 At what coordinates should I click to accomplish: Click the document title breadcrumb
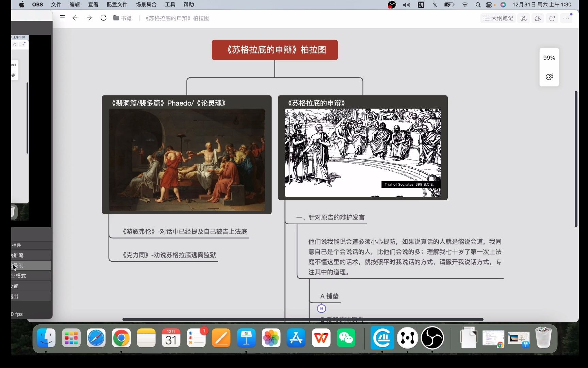[177, 18]
